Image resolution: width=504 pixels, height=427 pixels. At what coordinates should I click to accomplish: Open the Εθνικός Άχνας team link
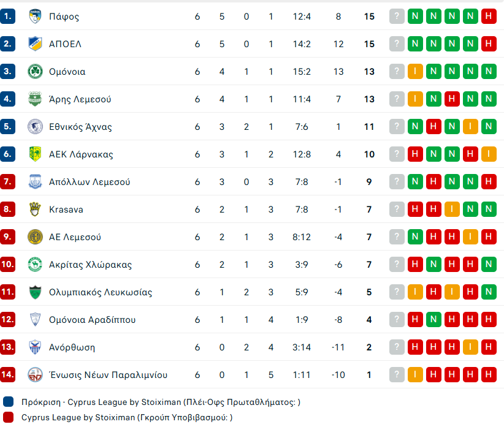(x=80, y=127)
